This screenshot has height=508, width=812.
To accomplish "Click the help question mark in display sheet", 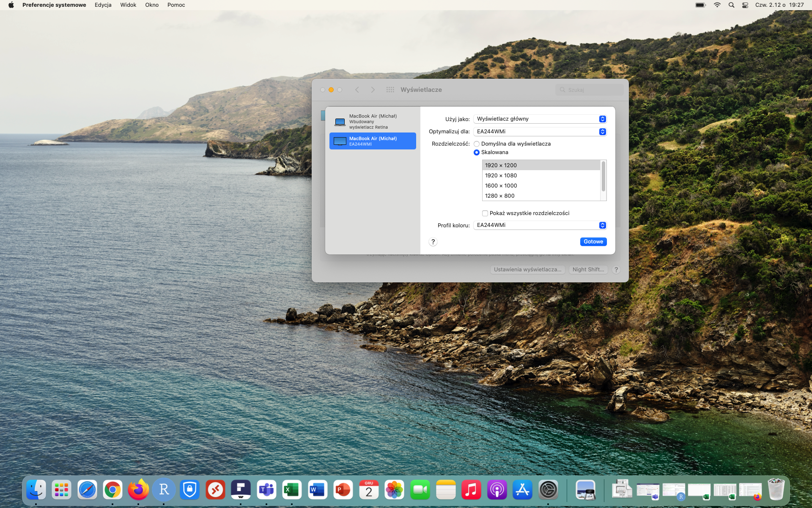I will pyautogui.click(x=433, y=242).
